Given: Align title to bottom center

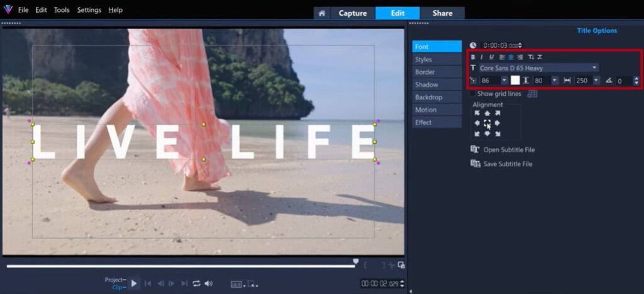Looking at the screenshot, I should click(487, 133).
